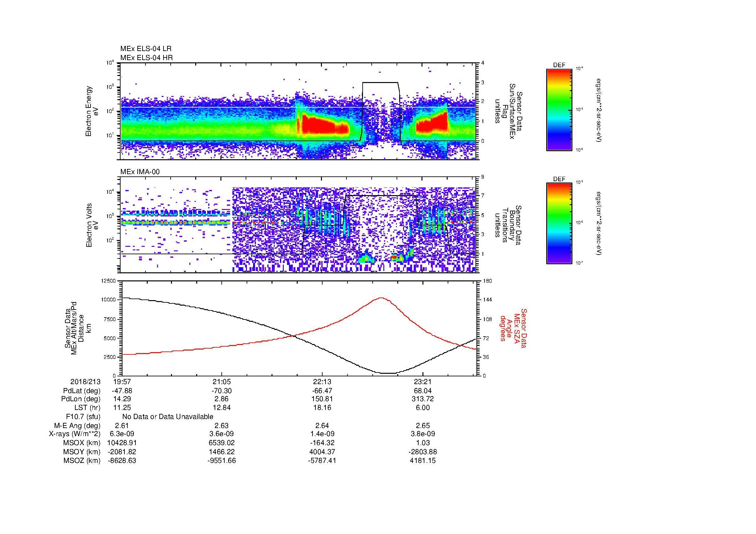Click the 'Sun/Surface/MEx Flag' right axis label
Image resolution: width=756 pixels, height=534 pixels.
[508, 111]
